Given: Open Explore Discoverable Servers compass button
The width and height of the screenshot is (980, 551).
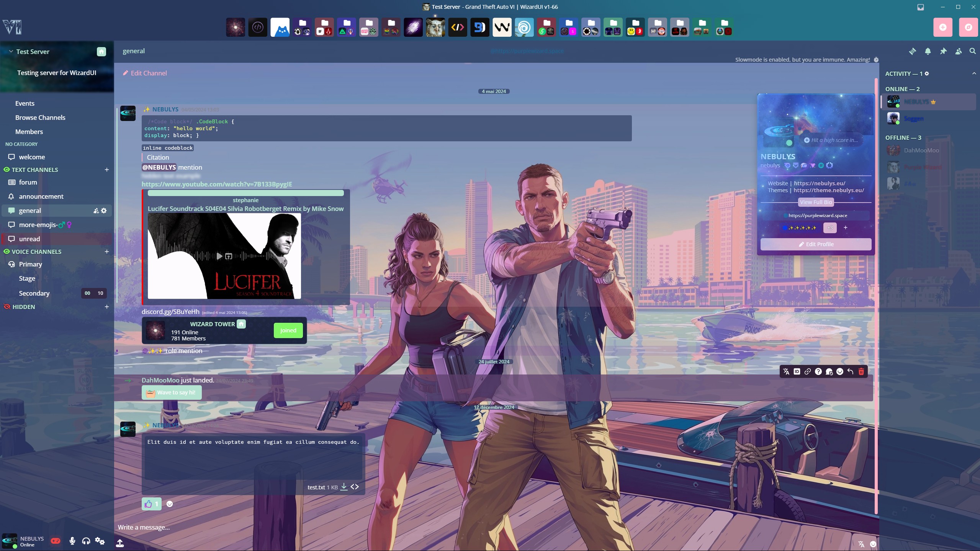Looking at the screenshot, I should pos(968,27).
